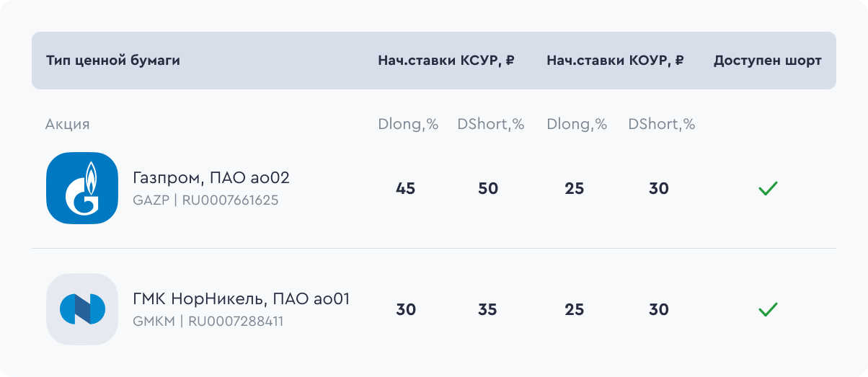
Task: Select the GMKM | RU0007288411 ticker text
Action: click(x=208, y=321)
